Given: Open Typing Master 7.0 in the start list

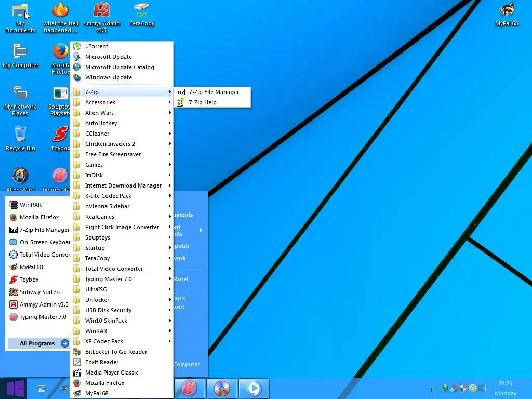Looking at the screenshot, I should pyautogui.click(x=38, y=317).
